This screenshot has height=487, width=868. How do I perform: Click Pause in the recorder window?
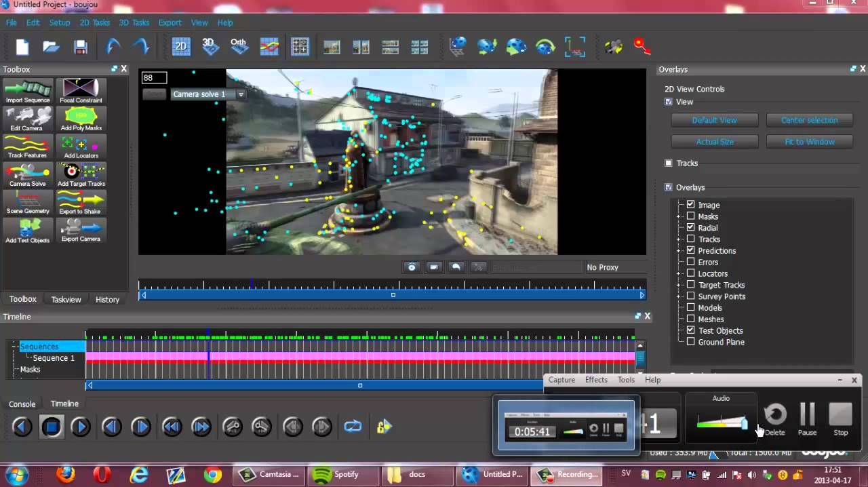(807, 418)
